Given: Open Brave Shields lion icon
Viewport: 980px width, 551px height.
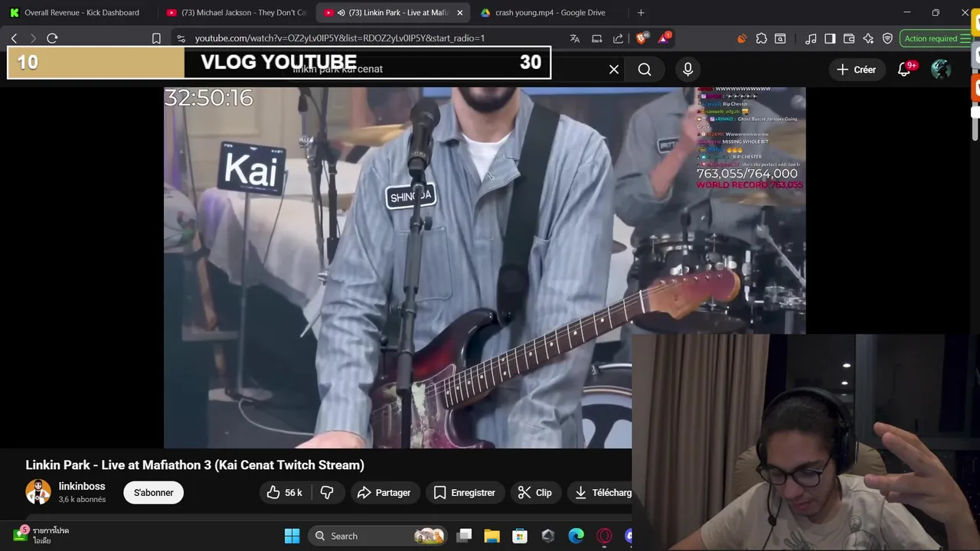Looking at the screenshot, I should (642, 38).
